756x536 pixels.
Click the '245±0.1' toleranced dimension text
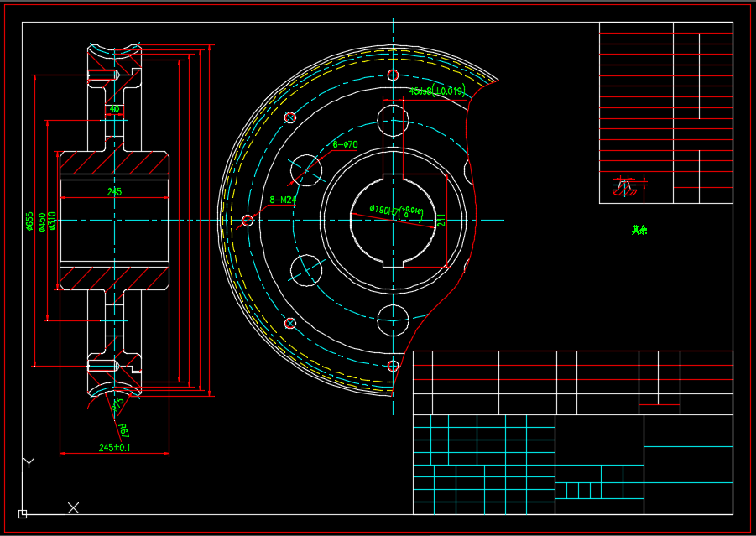(x=114, y=448)
